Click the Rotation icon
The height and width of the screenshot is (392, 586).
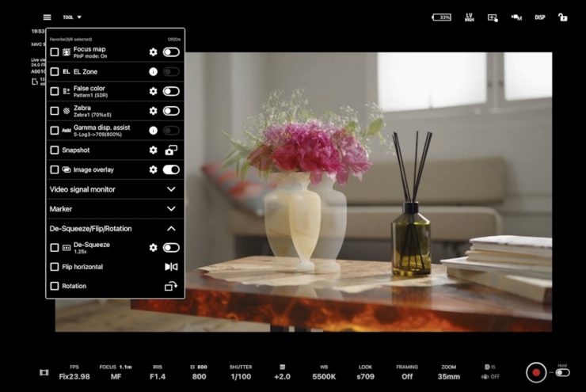click(171, 286)
